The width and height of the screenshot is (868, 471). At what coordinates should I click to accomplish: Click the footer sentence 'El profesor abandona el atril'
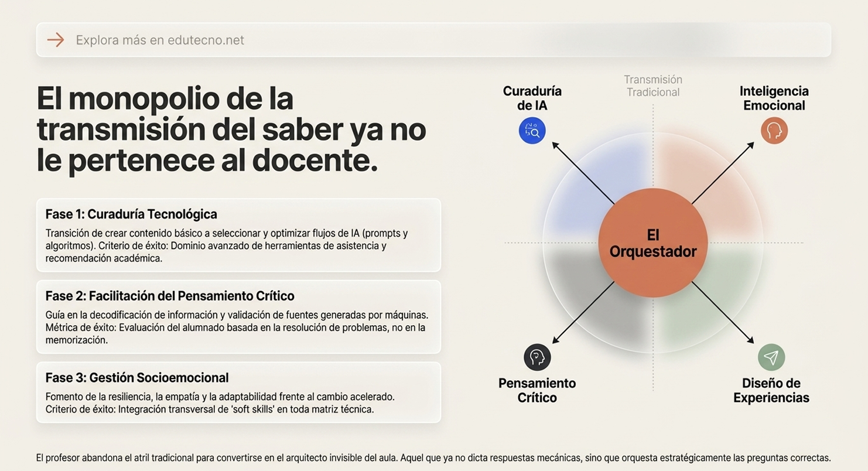tap(433, 458)
